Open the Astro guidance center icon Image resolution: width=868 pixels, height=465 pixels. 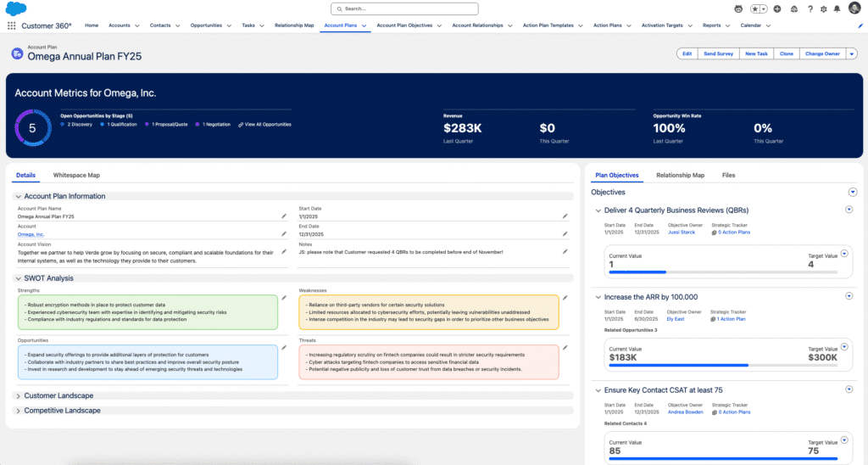pos(738,8)
